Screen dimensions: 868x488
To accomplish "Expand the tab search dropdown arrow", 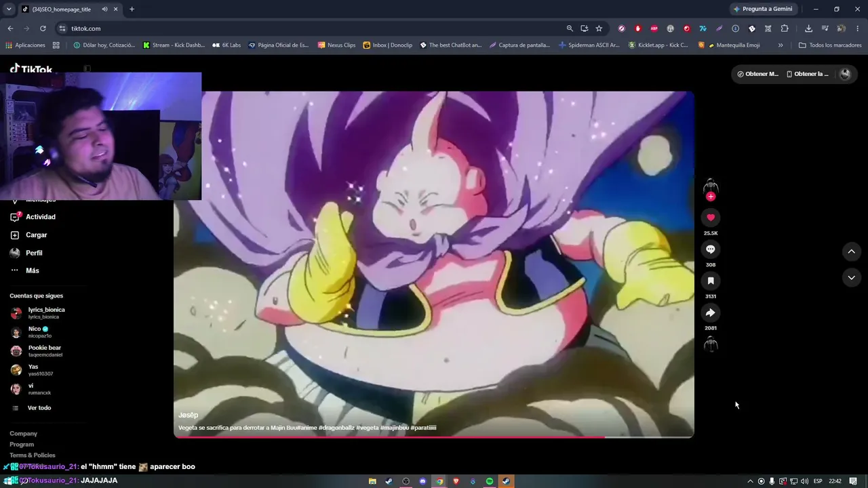I will [x=9, y=9].
